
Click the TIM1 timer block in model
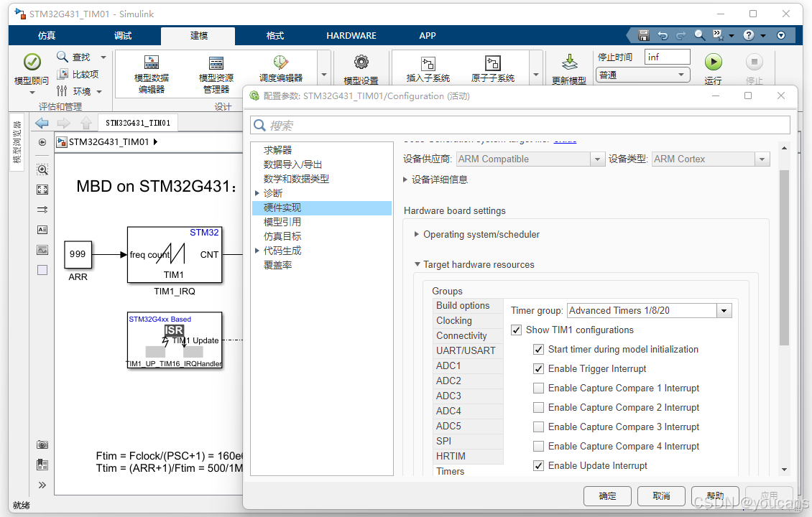[175, 255]
